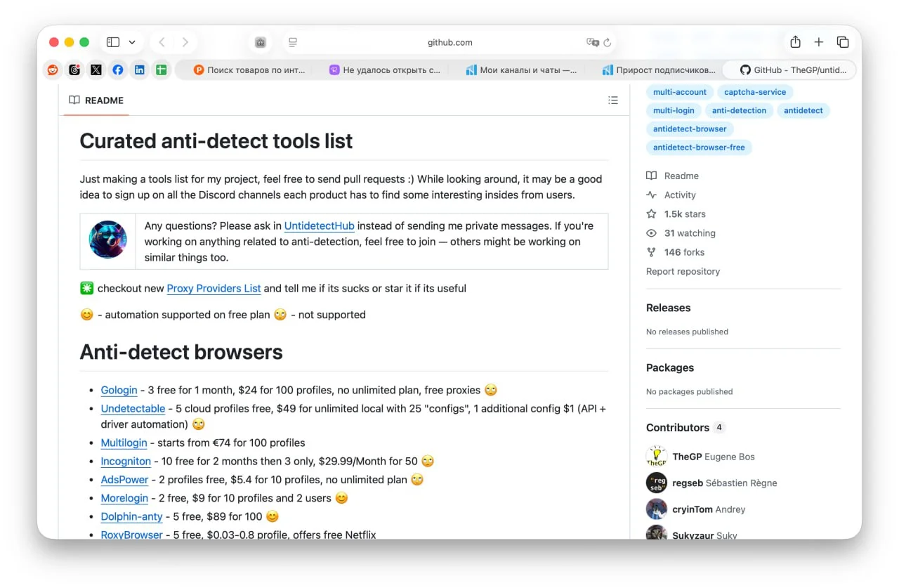
Task: Click the Report repository link
Action: [683, 271]
